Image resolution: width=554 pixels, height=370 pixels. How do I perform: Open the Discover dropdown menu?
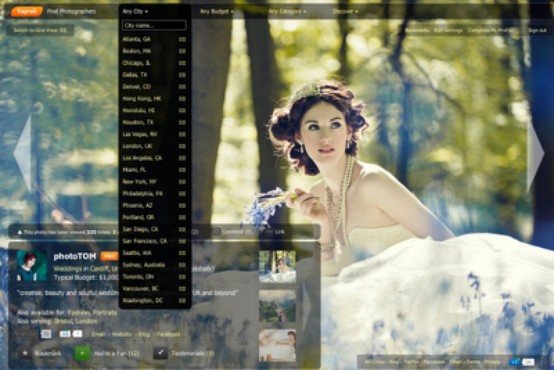(x=345, y=11)
